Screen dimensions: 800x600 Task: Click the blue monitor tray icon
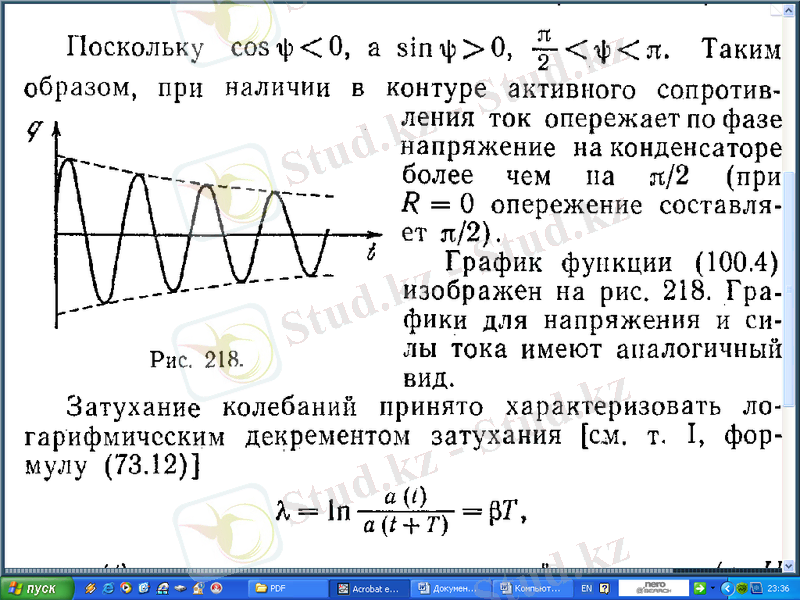tap(756, 588)
